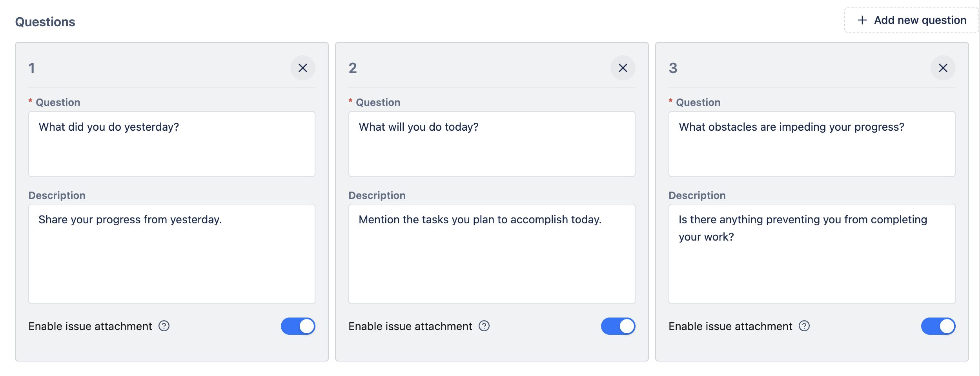Click help icon for question 3 issue attachment

pyautogui.click(x=804, y=326)
